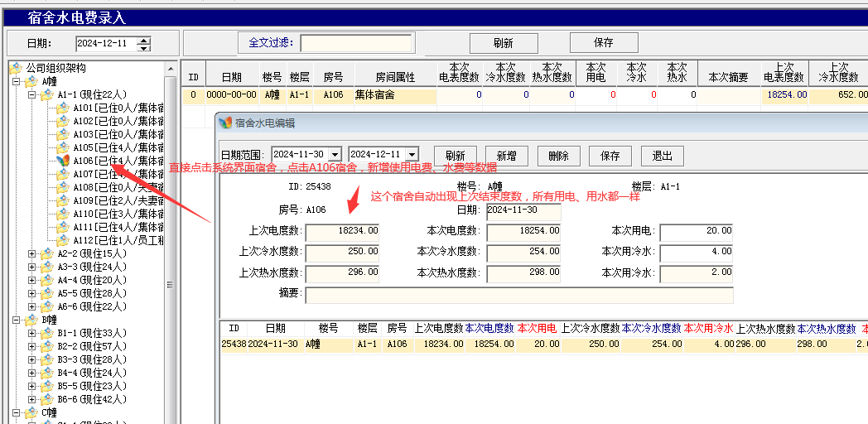The image size is (868, 424).
Task: Click the 摘要 summary text field
Action: coord(518,295)
